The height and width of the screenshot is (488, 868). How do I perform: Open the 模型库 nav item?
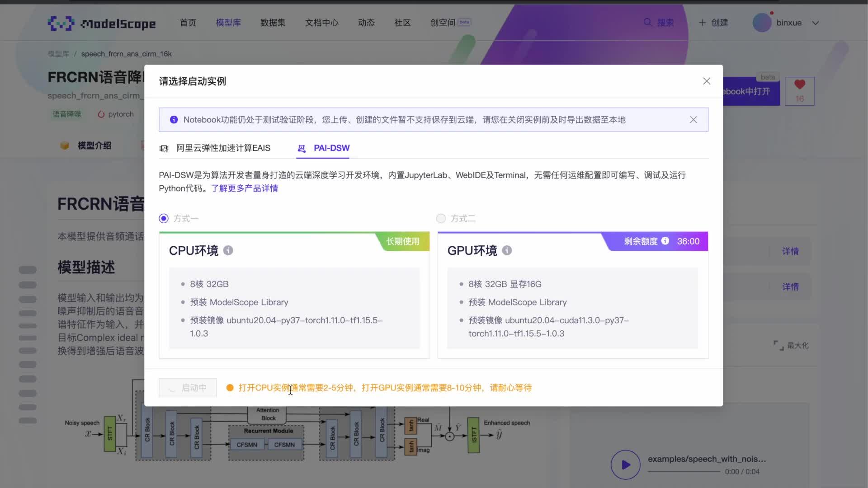click(228, 23)
